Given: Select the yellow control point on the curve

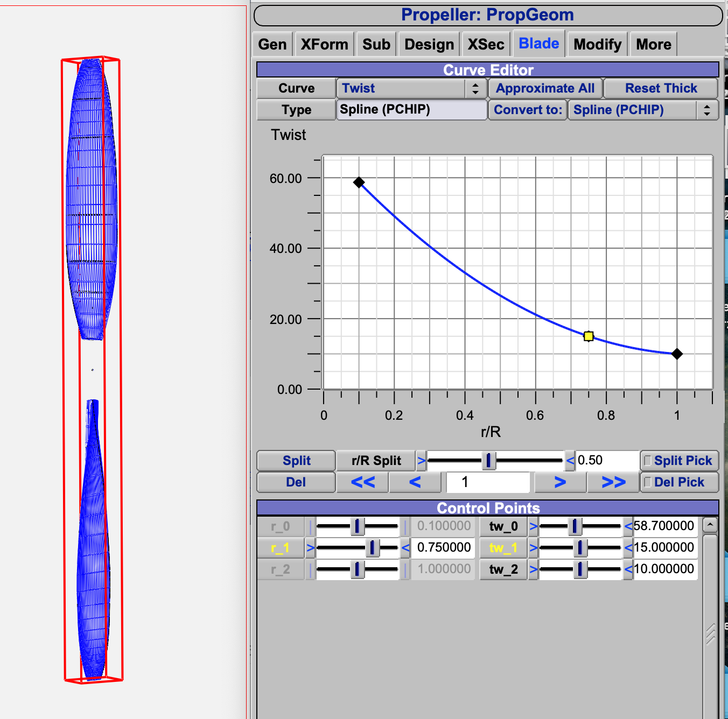Looking at the screenshot, I should [589, 336].
